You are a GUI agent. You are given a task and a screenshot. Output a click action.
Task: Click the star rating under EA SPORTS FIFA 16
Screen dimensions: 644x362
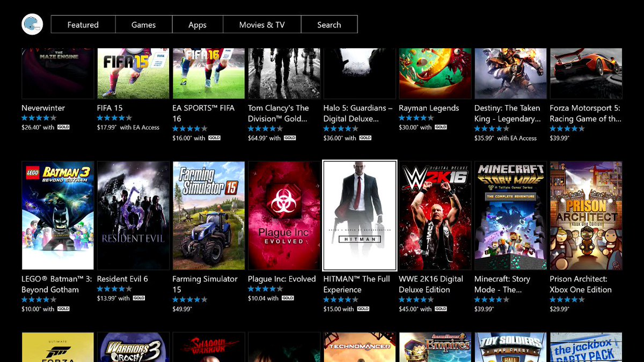[x=190, y=129]
